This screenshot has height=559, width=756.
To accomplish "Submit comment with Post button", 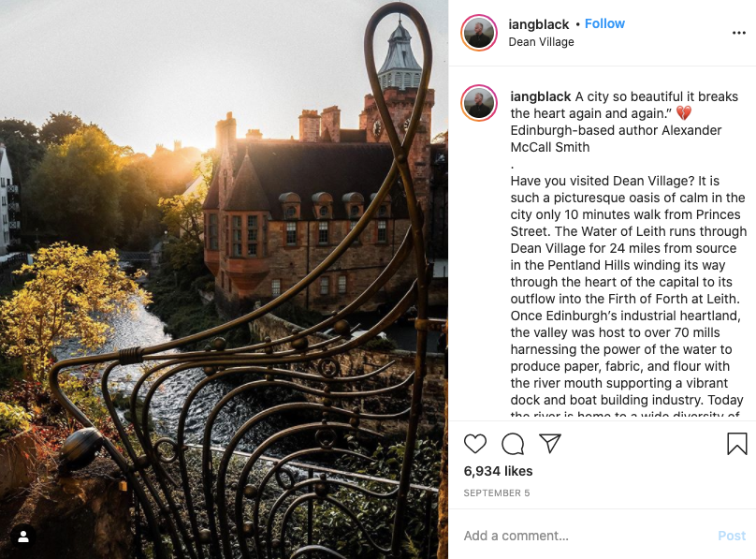I will pyautogui.click(x=732, y=536).
